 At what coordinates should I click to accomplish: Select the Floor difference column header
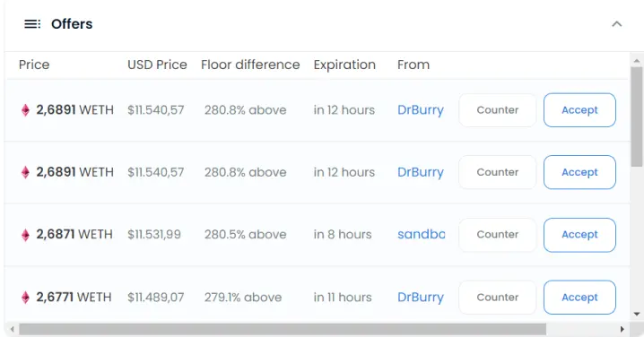pyautogui.click(x=250, y=65)
